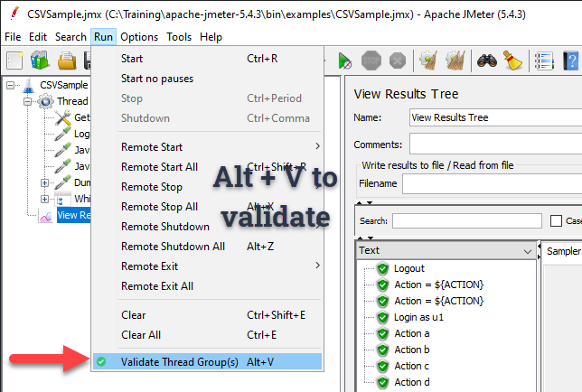
Task: Select the Logout result entry
Action: (x=408, y=268)
